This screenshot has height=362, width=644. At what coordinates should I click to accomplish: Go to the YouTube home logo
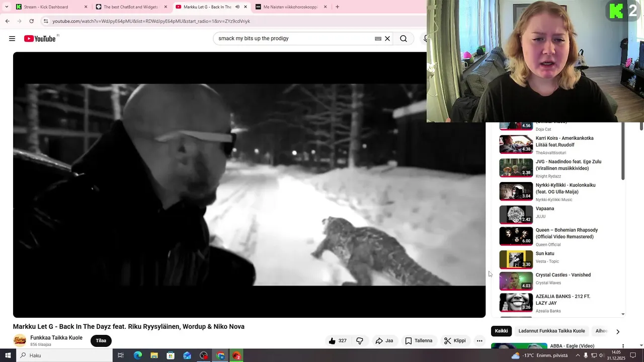coord(40,39)
